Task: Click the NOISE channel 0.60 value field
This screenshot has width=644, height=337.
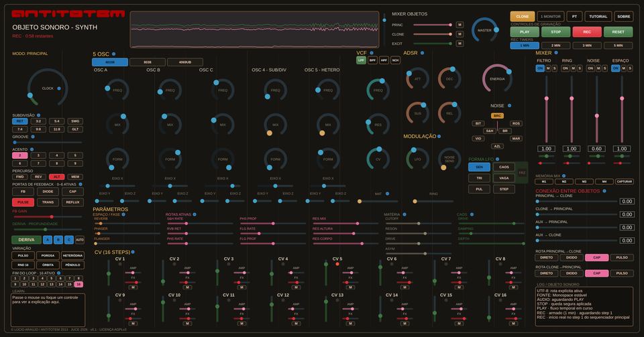Action: point(596,149)
